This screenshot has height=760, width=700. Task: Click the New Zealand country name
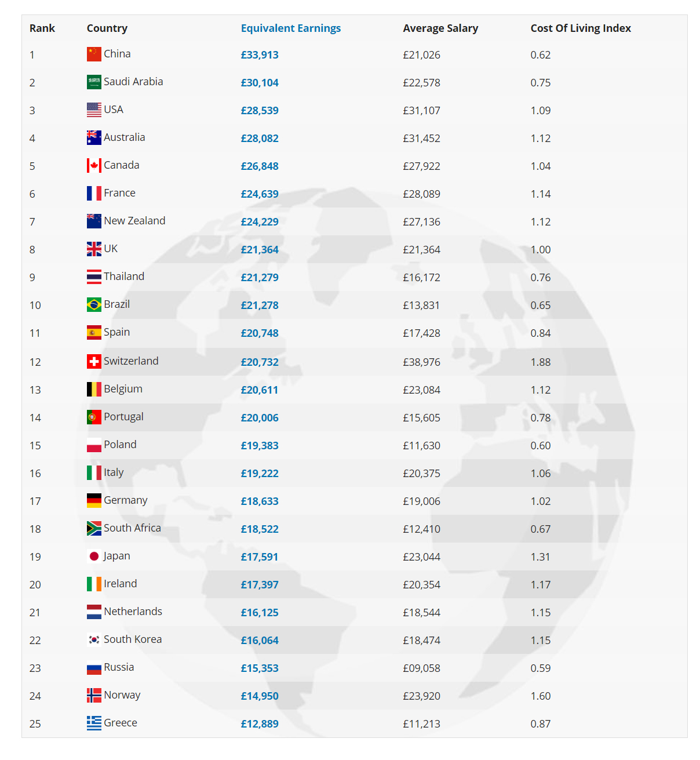pyautogui.click(x=134, y=221)
